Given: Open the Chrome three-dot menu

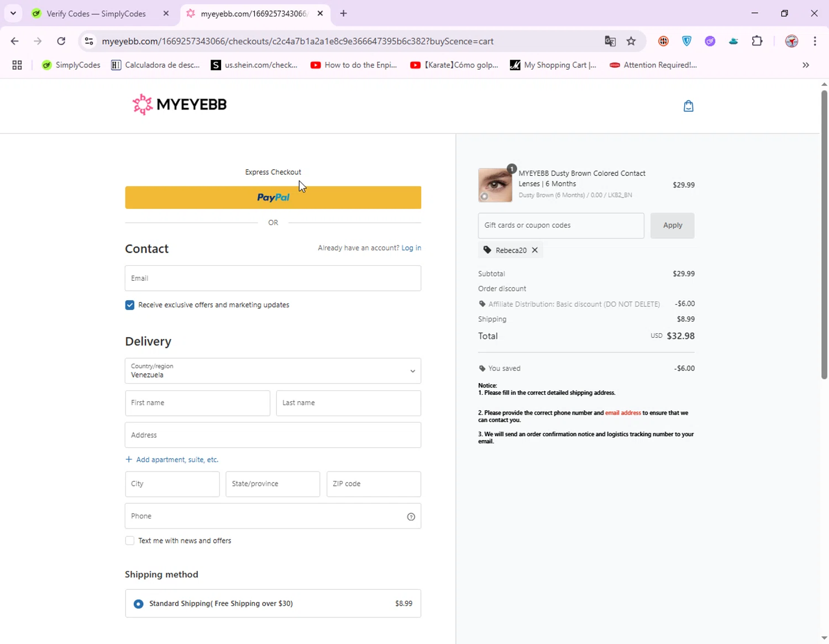Looking at the screenshot, I should tap(815, 41).
